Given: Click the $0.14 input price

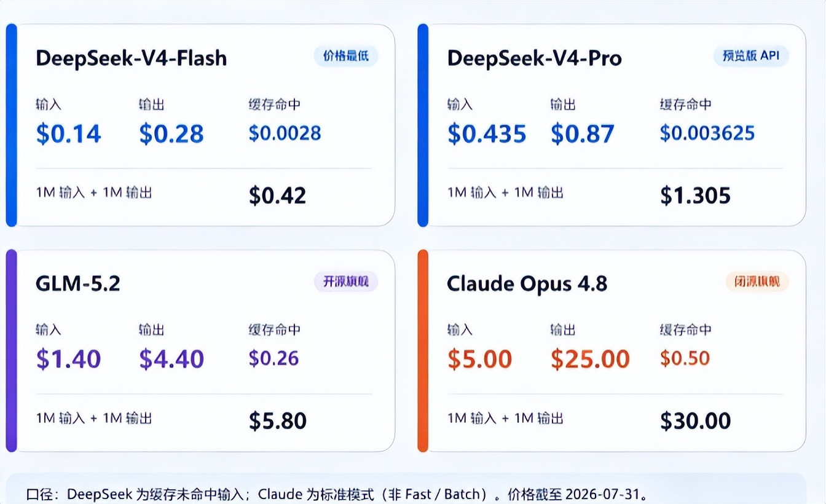Looking at the screenshot, I should pyautogui.click(x=68, y=133).
